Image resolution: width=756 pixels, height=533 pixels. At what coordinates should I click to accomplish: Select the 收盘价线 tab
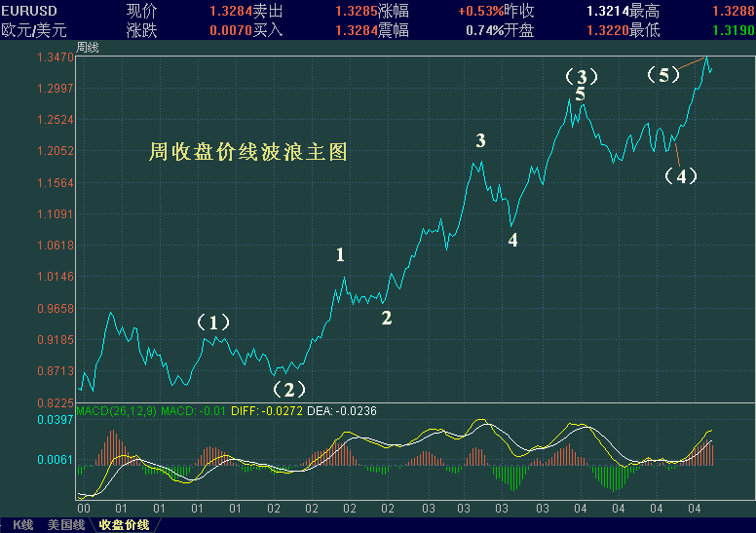[124, 525]
